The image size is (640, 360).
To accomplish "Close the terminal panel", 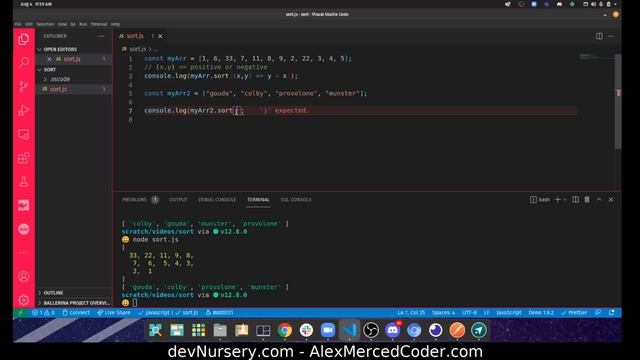I will click(x=611, y=200).
